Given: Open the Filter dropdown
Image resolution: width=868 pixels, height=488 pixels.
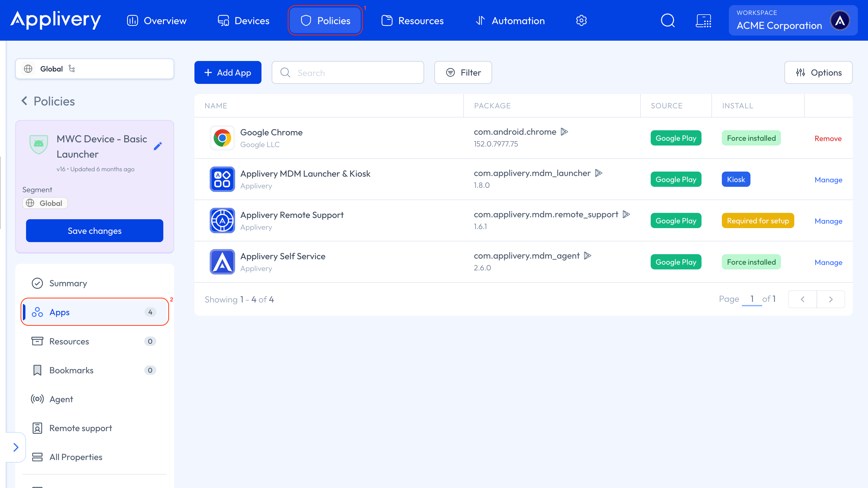Looking at the screenshot, I should [463, 72].
